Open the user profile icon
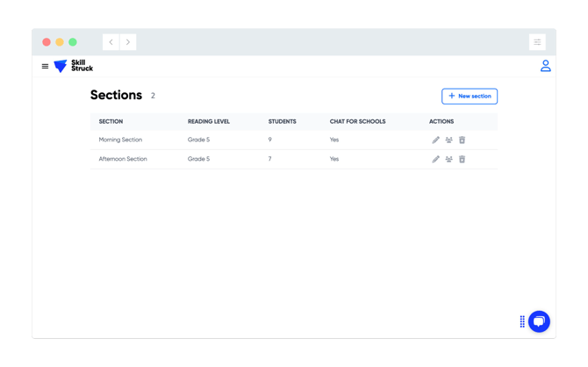Viewport: 588px width, 367px height. tap(545, 66)
